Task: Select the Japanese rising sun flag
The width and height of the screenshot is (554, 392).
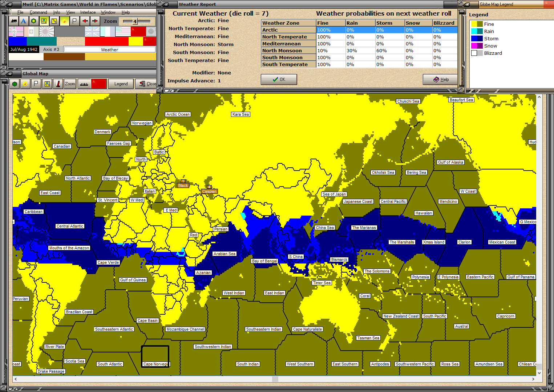Action: click(x=46, y=32)
